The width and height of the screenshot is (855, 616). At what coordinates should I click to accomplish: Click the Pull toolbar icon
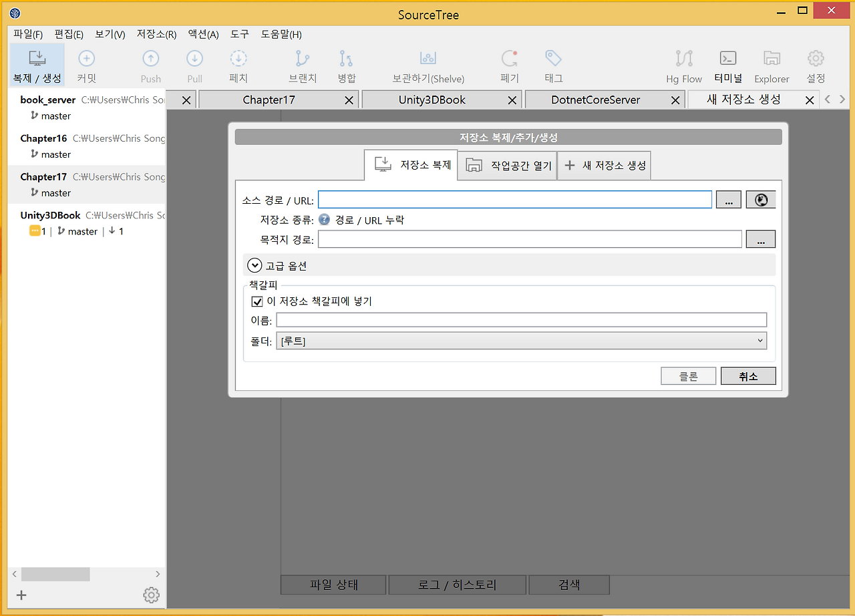pyautogui.click(x=194, y=65)
